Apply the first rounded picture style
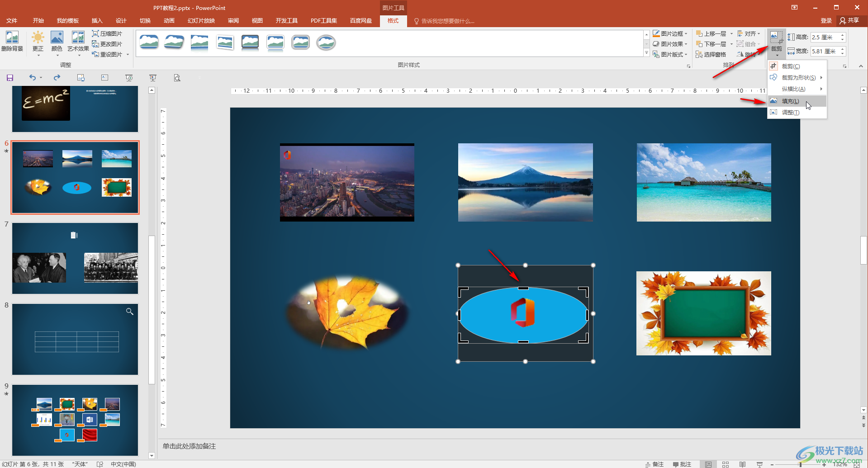 click(149, 43)
